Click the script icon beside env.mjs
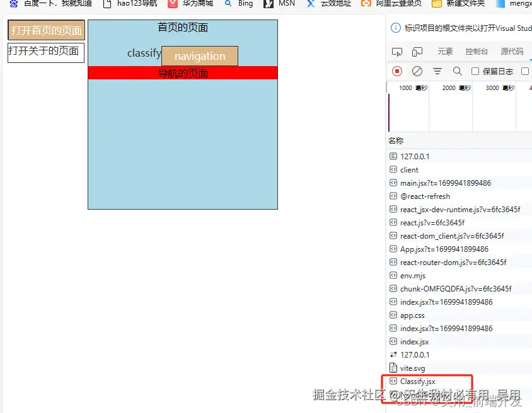 (x=393, y=275)
